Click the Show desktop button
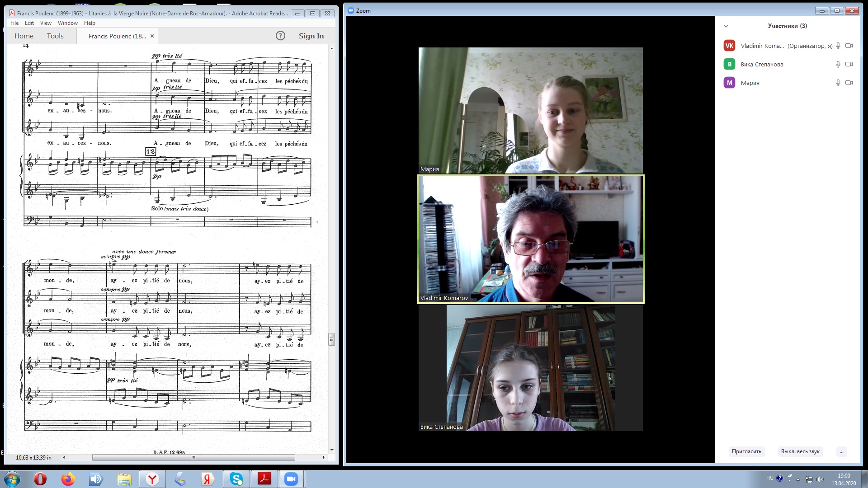868x488 pixels. pyautogui.click(x=864, y=479)
